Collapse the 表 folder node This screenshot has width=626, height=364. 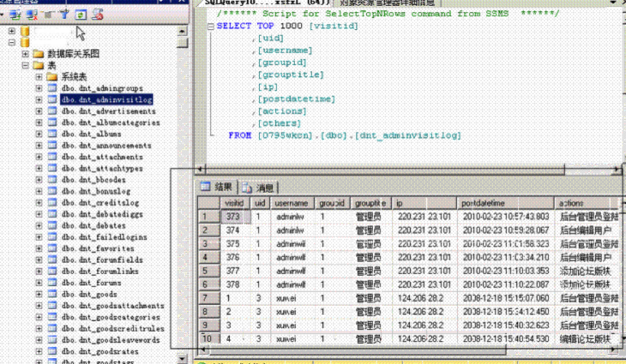click(x=25, y=66)
